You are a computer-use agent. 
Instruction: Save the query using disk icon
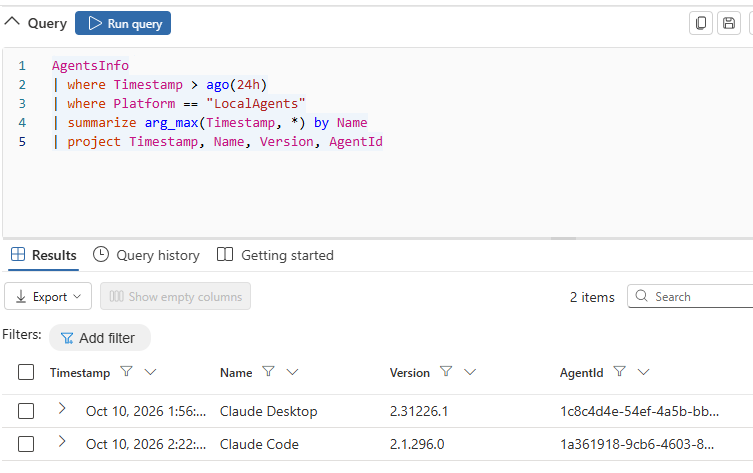pos(729,23)
